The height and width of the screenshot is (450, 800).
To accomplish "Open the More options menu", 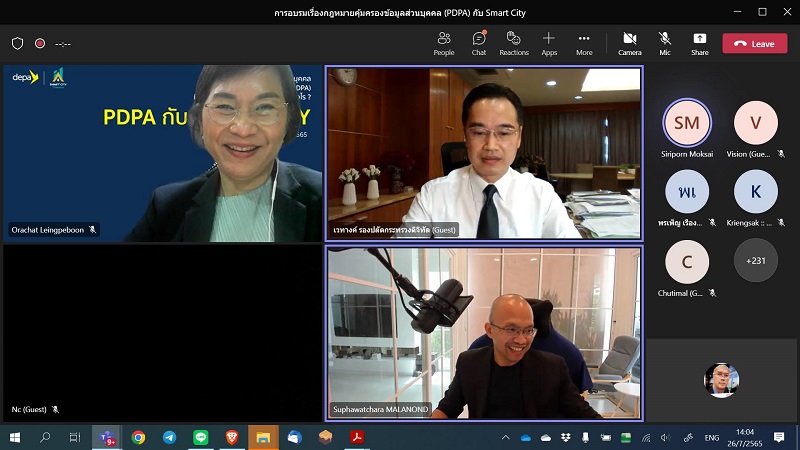I will pyautogui.click(x=584, y=43).
